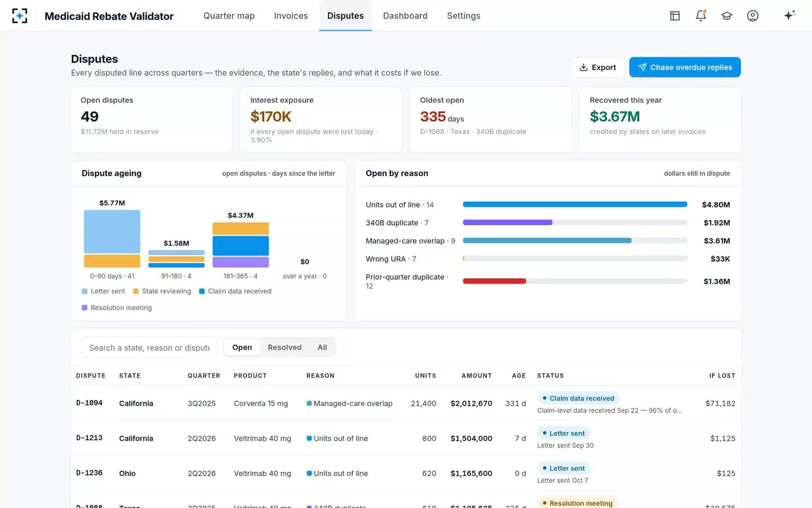Click the 340B duplicate purple bar

click(x=507, y=222)
